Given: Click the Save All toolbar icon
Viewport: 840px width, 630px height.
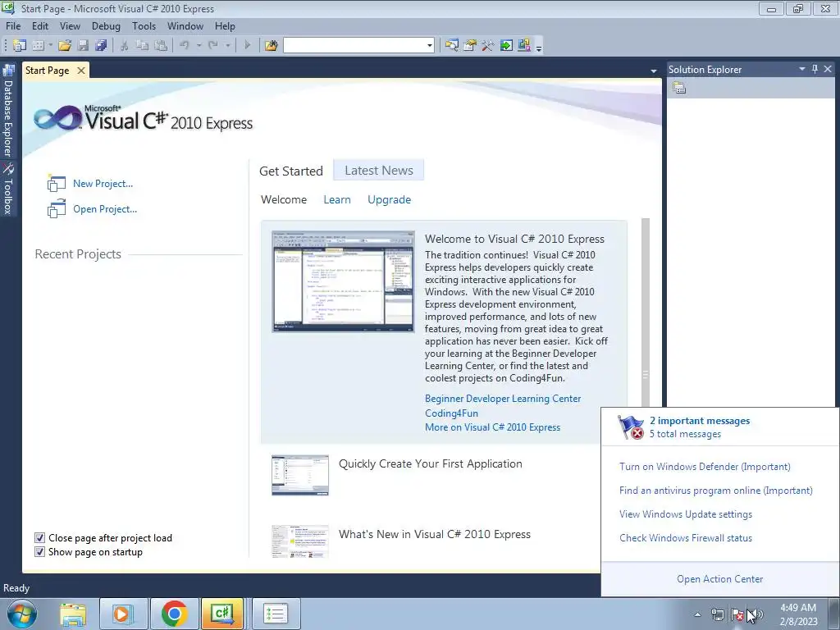Looking at the screenshot, I should 101,46.
